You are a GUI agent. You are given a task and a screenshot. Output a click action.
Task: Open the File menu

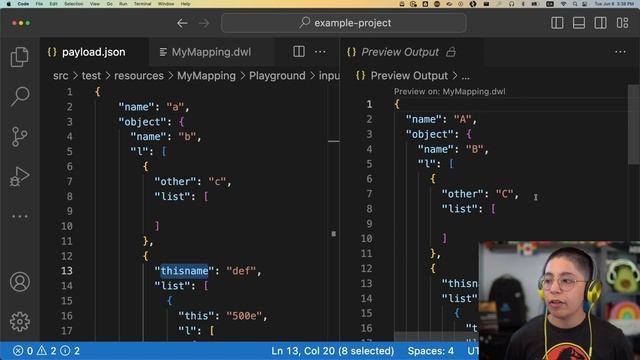[39, 4]
